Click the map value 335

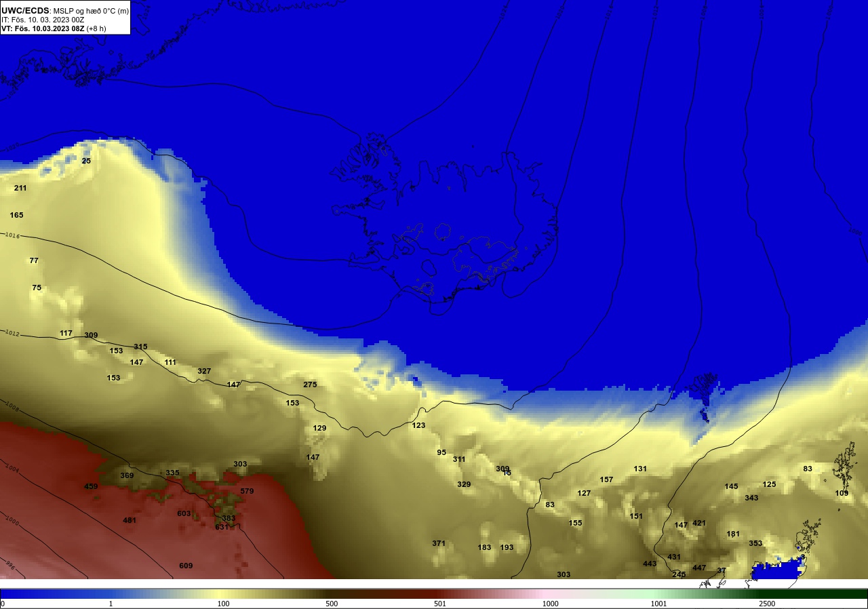pyautogui.click(x=172, y=473)
